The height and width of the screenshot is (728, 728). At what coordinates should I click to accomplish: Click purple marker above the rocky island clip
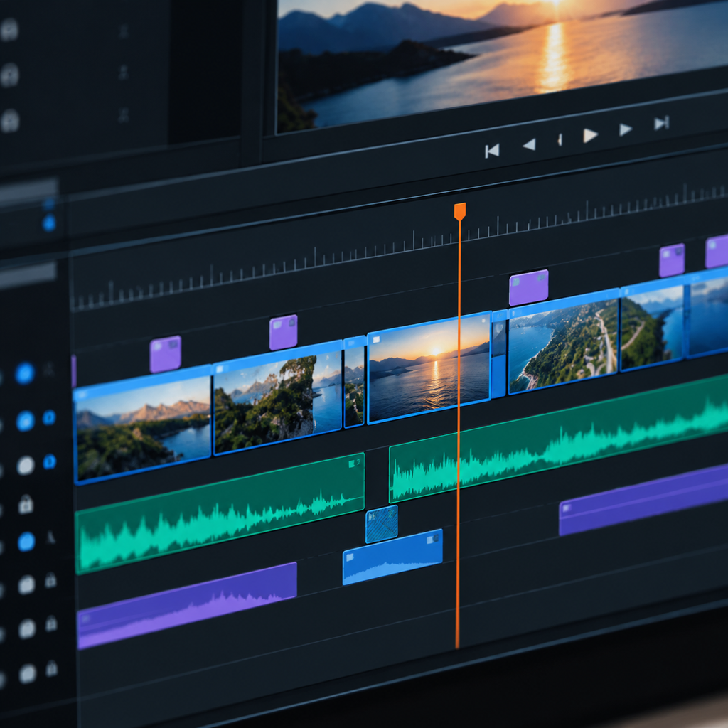click(x=283, y=333)
